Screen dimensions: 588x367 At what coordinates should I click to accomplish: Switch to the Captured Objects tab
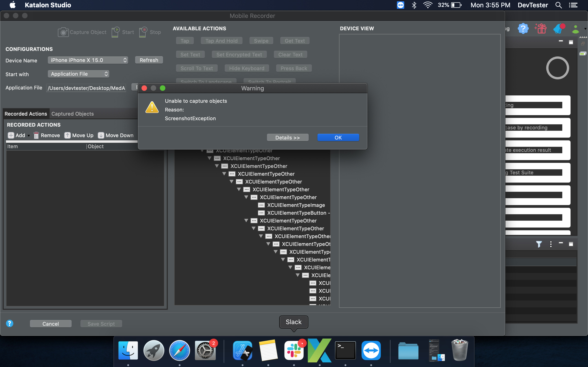tap(72, 114)
